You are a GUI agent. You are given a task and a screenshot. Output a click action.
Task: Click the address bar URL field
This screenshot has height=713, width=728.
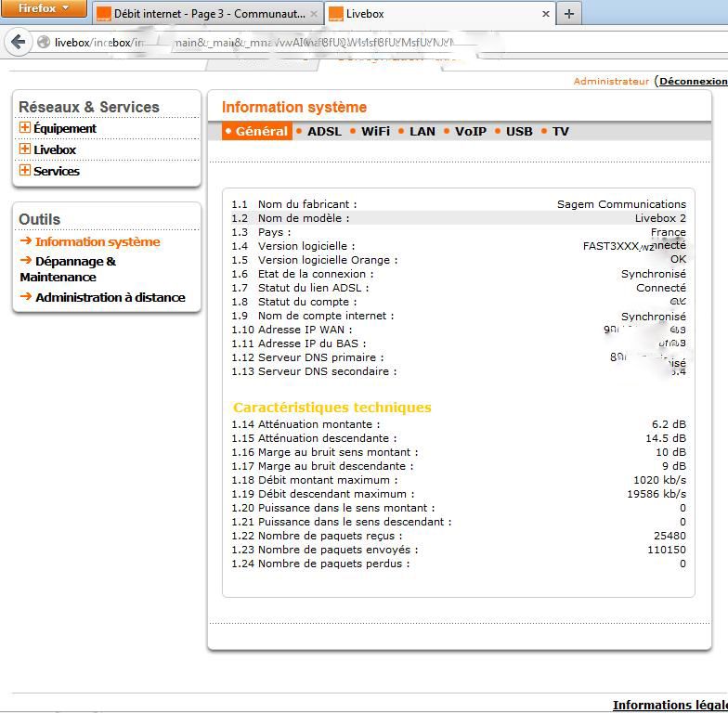381,43
